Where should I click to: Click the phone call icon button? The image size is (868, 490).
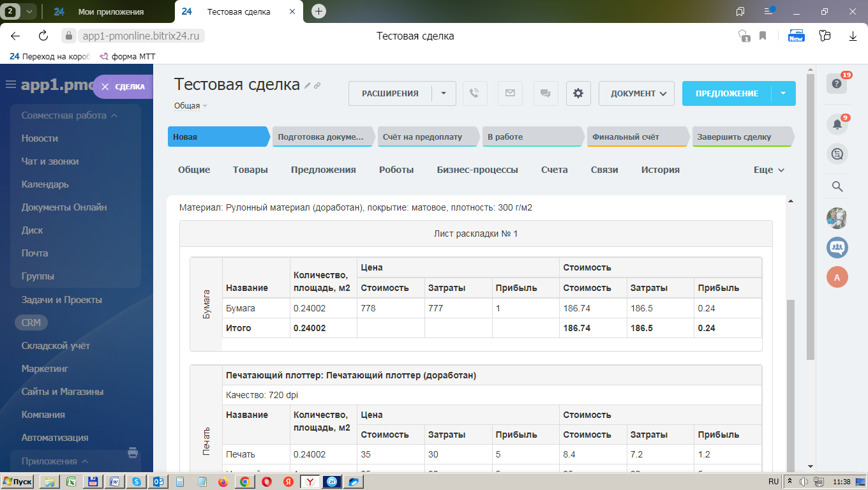(474, 93)
